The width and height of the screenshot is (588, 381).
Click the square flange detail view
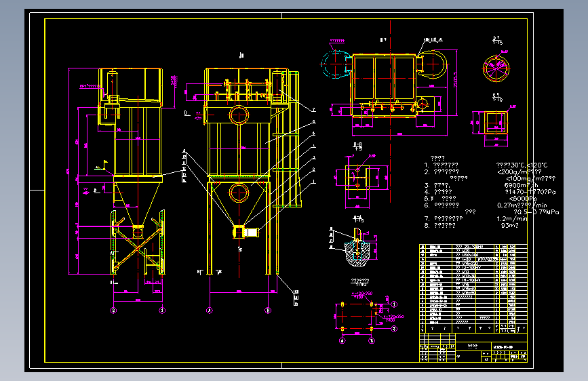coord(496,123)
